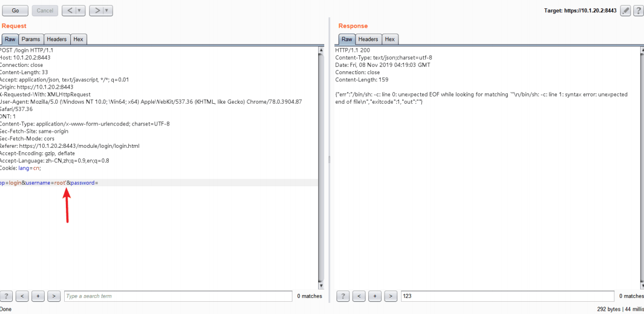The width and height of the screenshot is (644, 314).
Task: Open the history-forward dropdown arrow
Action: (108, 10)
